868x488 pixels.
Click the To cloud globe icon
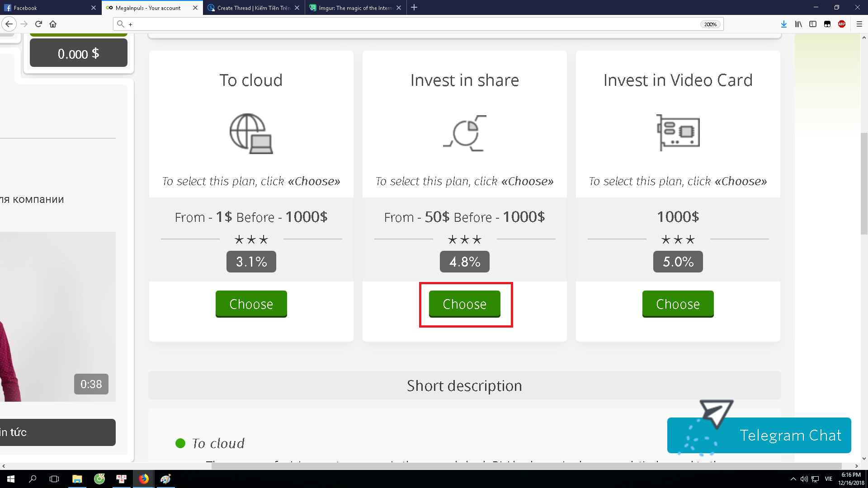pos(251,133)
